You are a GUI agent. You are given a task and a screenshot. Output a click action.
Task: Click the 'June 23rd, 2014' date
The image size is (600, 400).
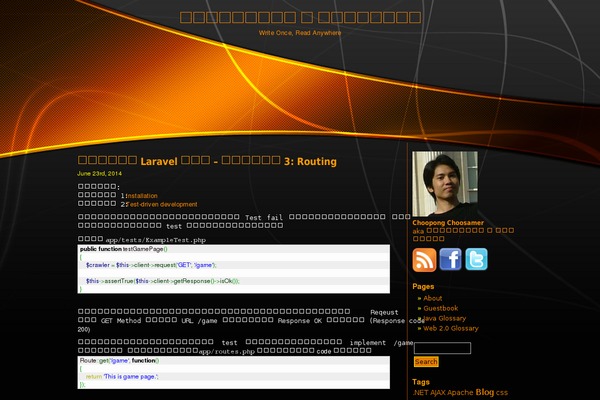[99, 173]
